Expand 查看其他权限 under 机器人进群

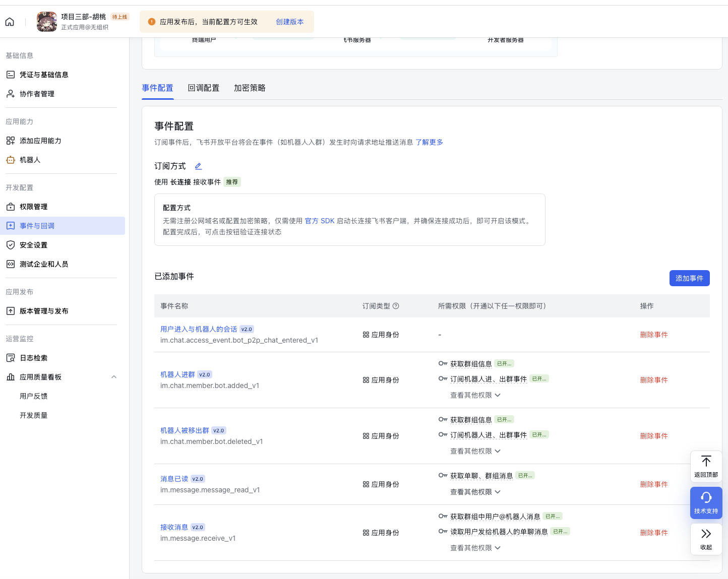click(x=475, y=395)
